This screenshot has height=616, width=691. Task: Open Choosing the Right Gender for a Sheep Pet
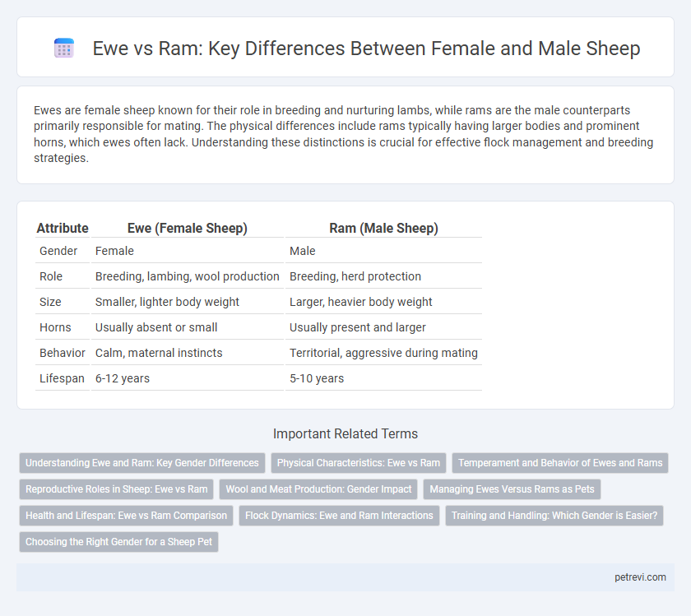tap(118, 542)
